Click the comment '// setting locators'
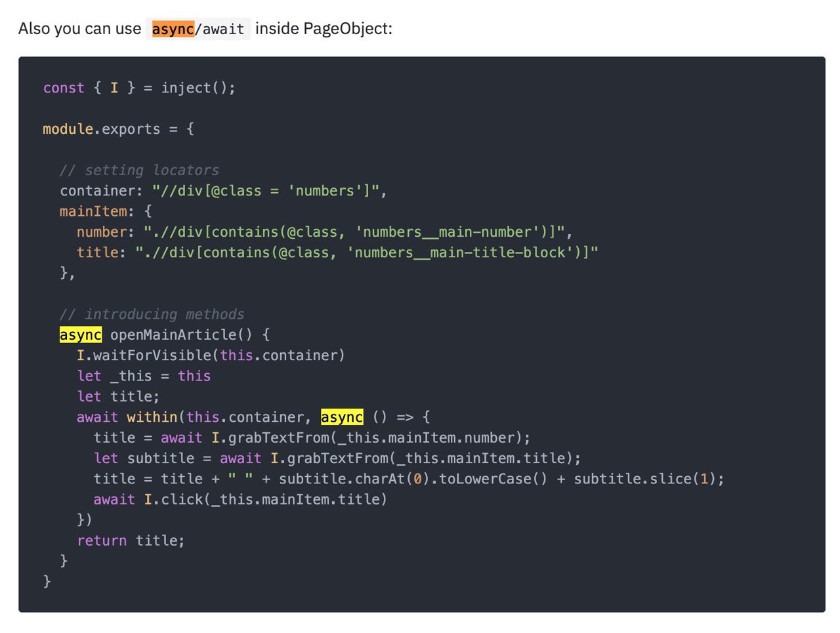This screenshot has width=840, height=633. [139, 171]
